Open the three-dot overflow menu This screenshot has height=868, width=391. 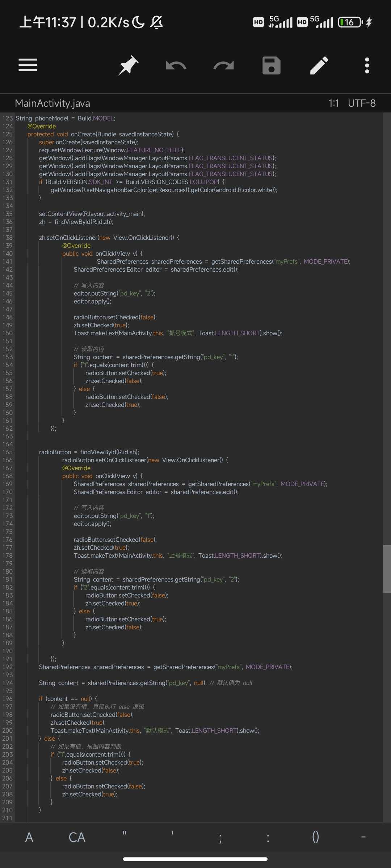[x=367, y=65]
